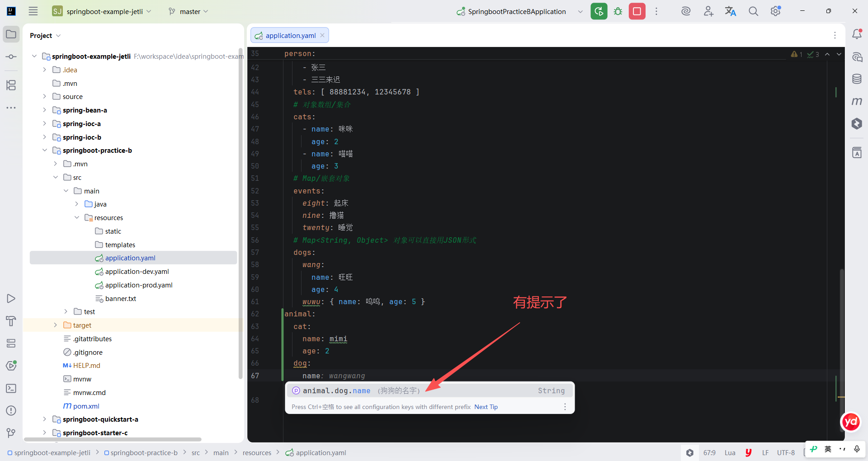The height and width of the screenshot is (461, 868).
Task: Open completion popup options menu
Action: tap(565, 407)
